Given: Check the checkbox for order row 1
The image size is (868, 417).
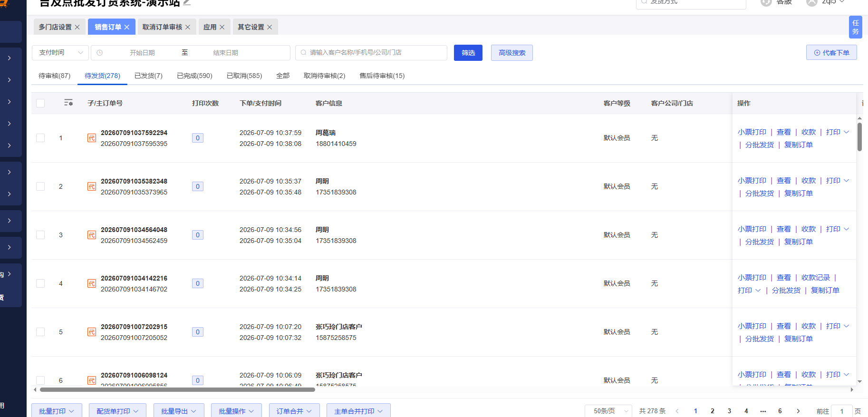Looking at the screenshot, I should (x=40, y=138).
